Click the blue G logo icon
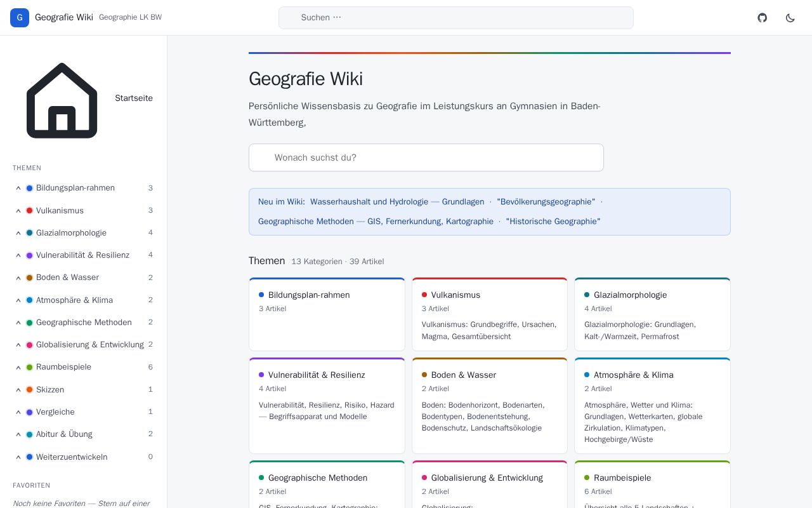 (20, 18)
